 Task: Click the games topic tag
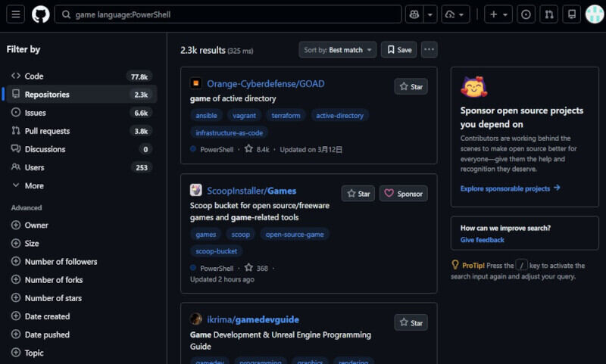pyautogui.click(x=205, y=235)
